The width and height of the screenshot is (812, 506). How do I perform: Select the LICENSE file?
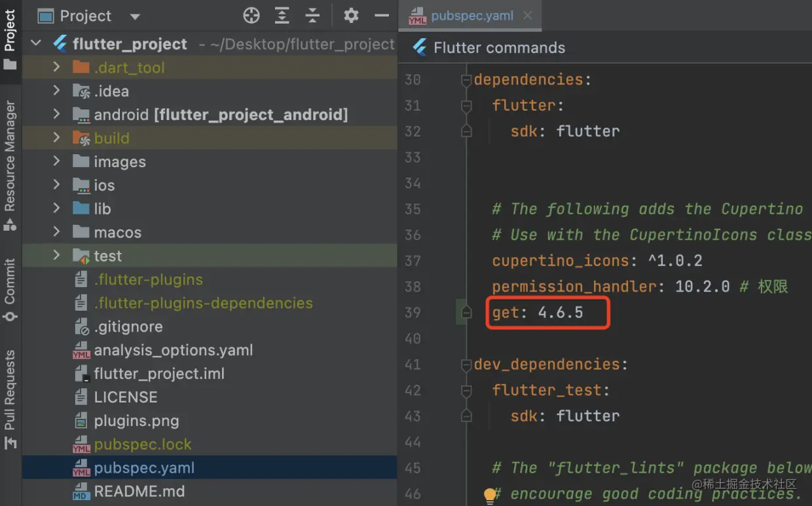[x=126, y=397]
